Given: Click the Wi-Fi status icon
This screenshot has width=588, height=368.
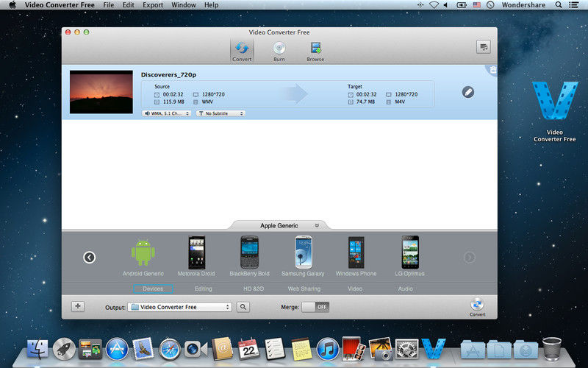Looking at the screenshot, I should point(434,5).
